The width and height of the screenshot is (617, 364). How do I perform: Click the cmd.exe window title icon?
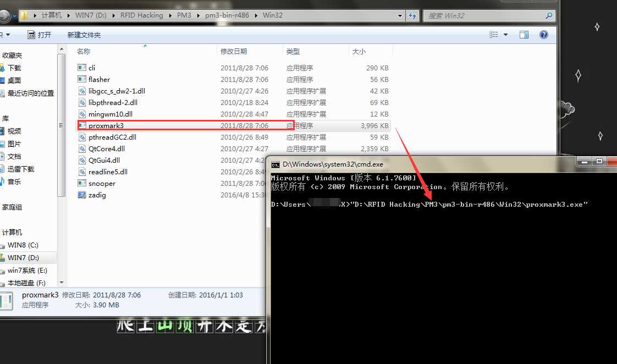coord(276,164)
